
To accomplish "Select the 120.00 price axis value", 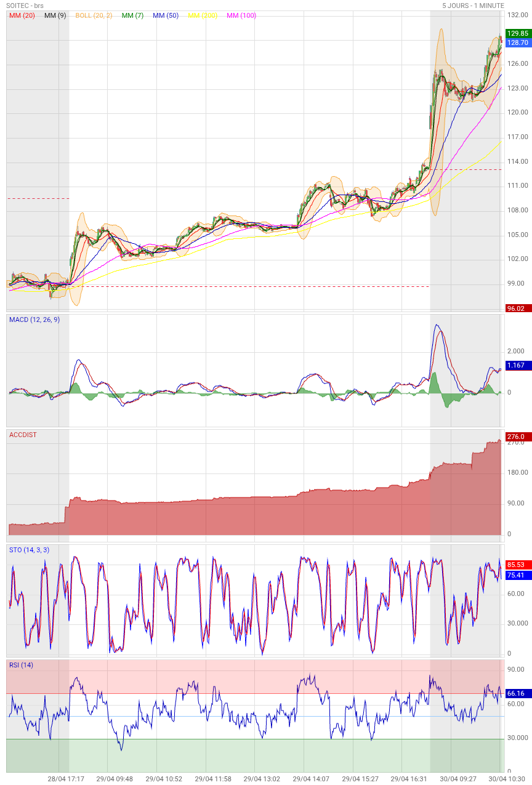I will [x=518, y=113].
